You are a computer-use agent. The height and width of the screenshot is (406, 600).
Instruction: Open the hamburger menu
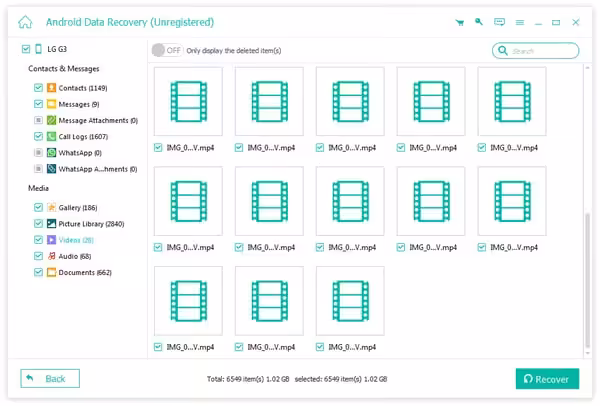tap(520, 21)
